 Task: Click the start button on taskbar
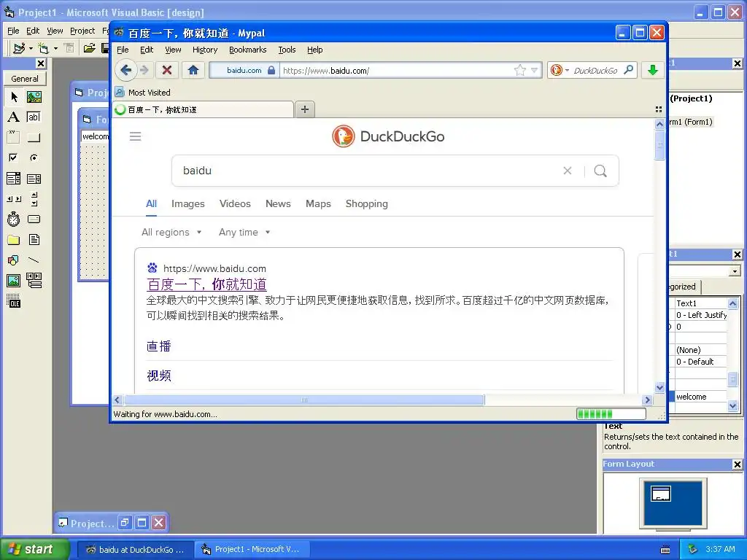[35, 549]
